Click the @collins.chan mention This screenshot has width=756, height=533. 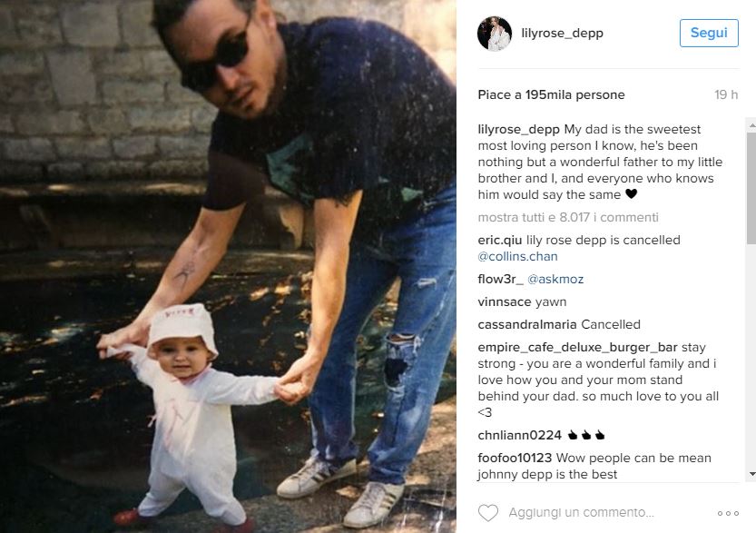(x=517, y=257)
